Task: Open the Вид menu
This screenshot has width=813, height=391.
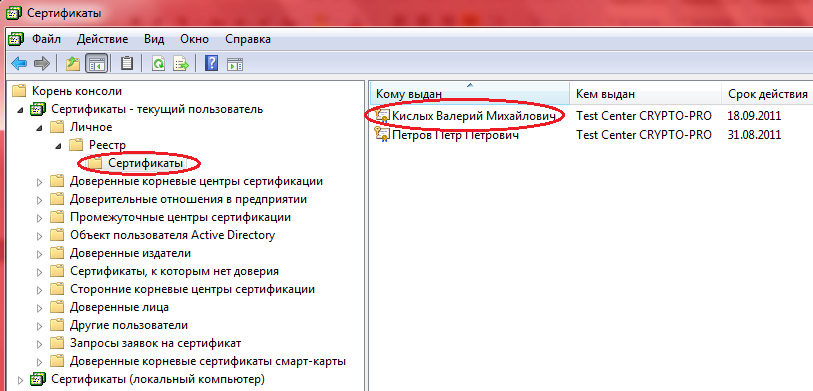Action: pyautogui.click(x=154, y=39)
